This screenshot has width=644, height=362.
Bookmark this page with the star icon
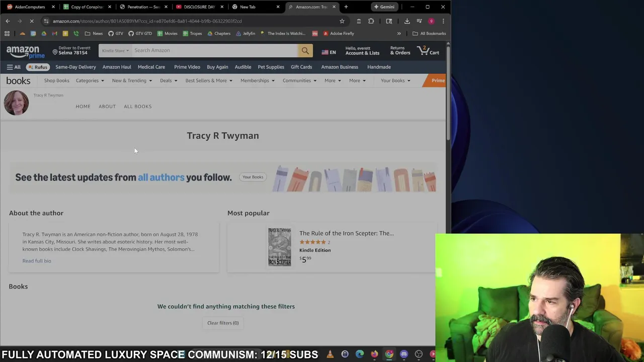click(x=342, y=21)
